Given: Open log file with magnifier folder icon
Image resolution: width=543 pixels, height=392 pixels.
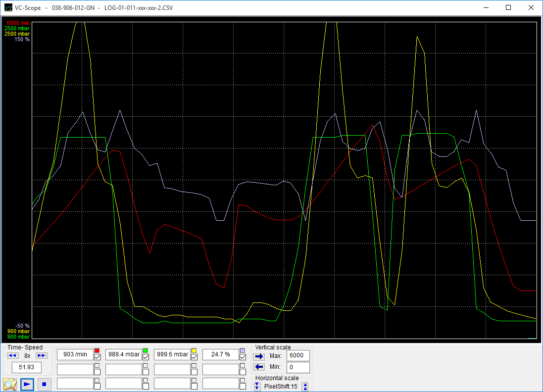Looking at the screenshot, I should pos(10,384).
